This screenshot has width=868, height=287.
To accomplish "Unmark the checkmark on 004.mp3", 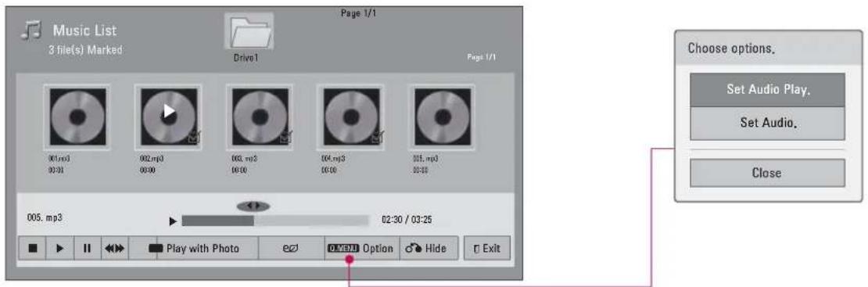I will tap(377, 137).
